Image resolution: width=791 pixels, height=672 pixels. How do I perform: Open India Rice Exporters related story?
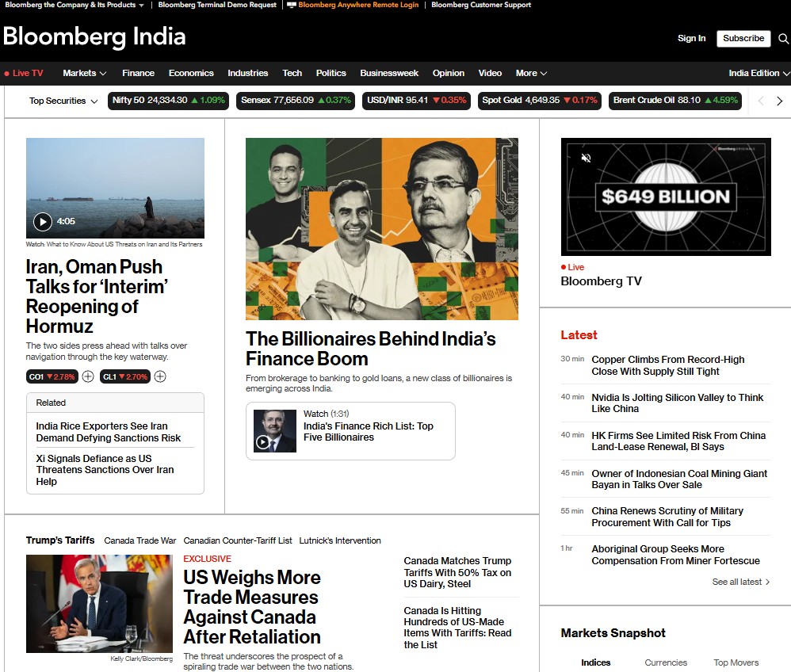coord(109,432)
